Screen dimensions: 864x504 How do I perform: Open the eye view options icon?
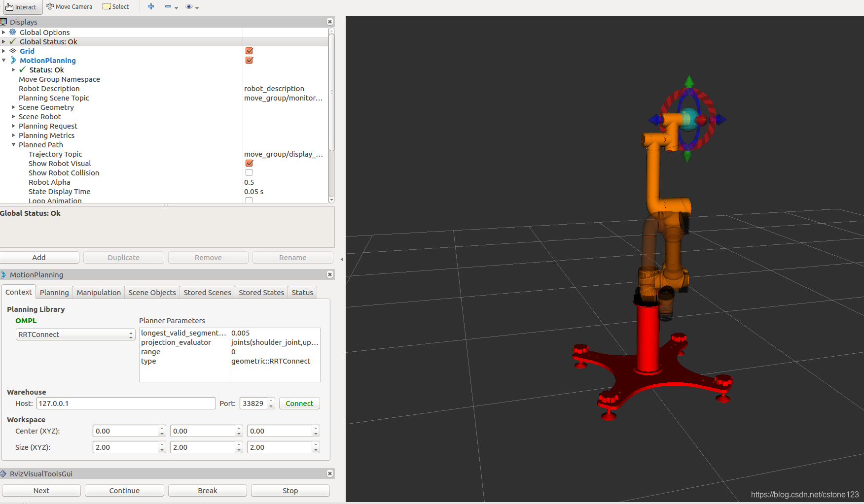(189, 6)
